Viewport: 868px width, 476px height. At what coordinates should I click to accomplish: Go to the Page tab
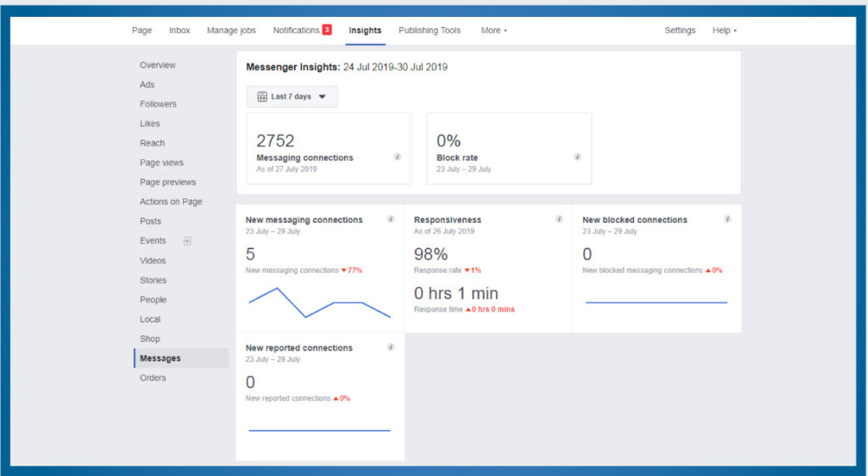point(142,30)
